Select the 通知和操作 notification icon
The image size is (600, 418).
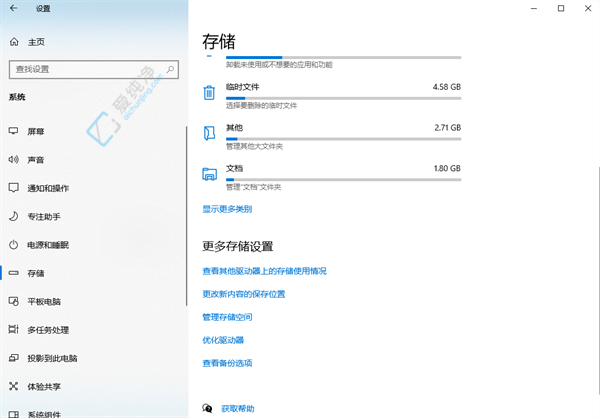tap(13, 188)
